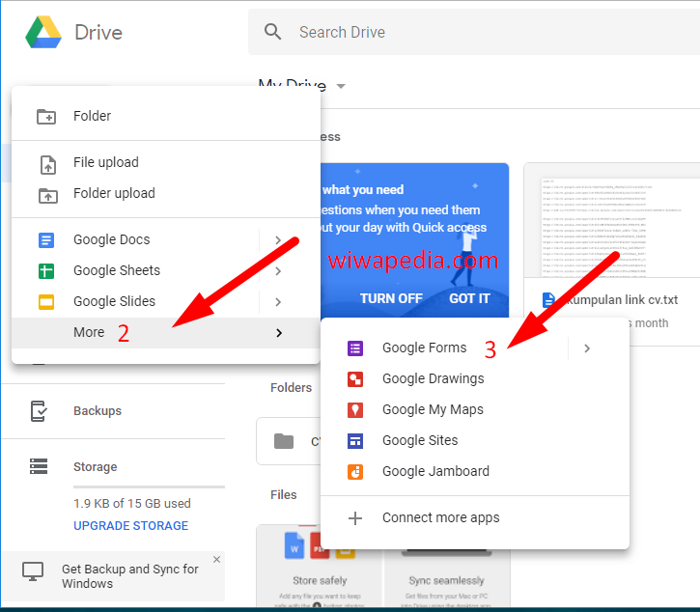Click the storage usage progress bar
The image size is (700, 612).
[x=149, y=487]
